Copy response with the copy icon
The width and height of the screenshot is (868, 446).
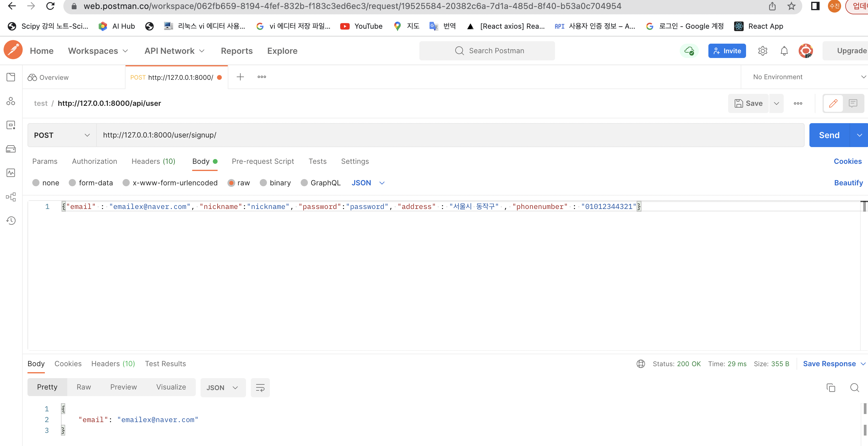pyautogui.click(x=831, y=387)
